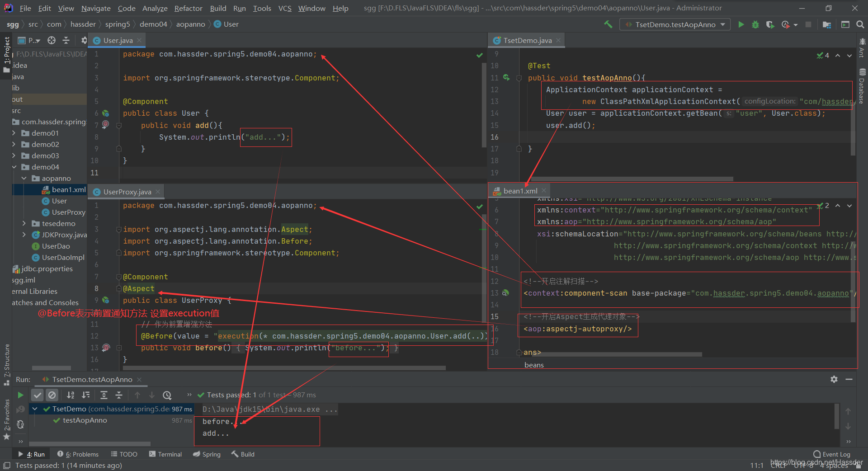Open the TODO tool window
This screenshot has height=471, width=868.
coord(124,454)
